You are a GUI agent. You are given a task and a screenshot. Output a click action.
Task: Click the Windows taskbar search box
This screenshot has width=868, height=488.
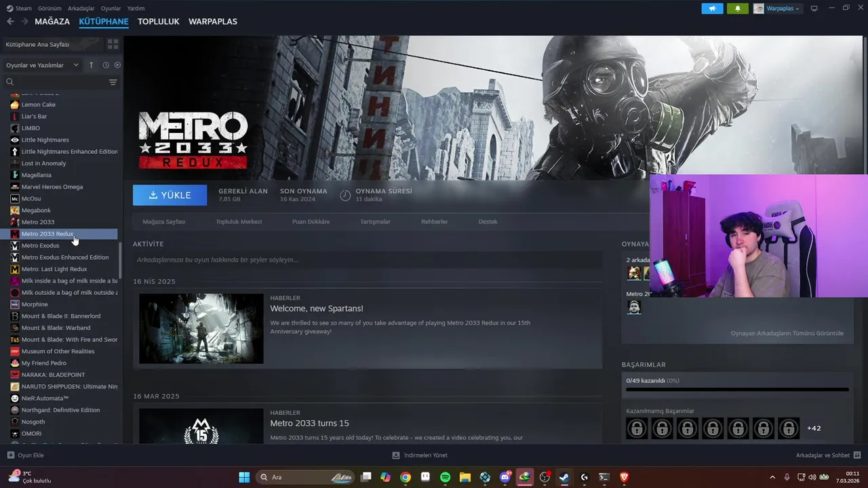pyautogui.click(x=307, y=477)
